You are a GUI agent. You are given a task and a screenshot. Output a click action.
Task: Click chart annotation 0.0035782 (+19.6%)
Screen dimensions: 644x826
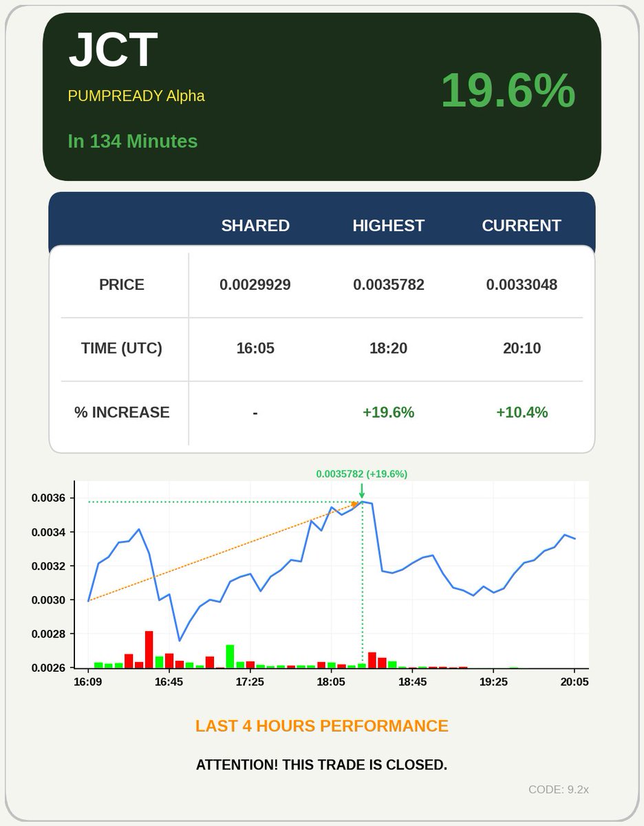point(362,474)
